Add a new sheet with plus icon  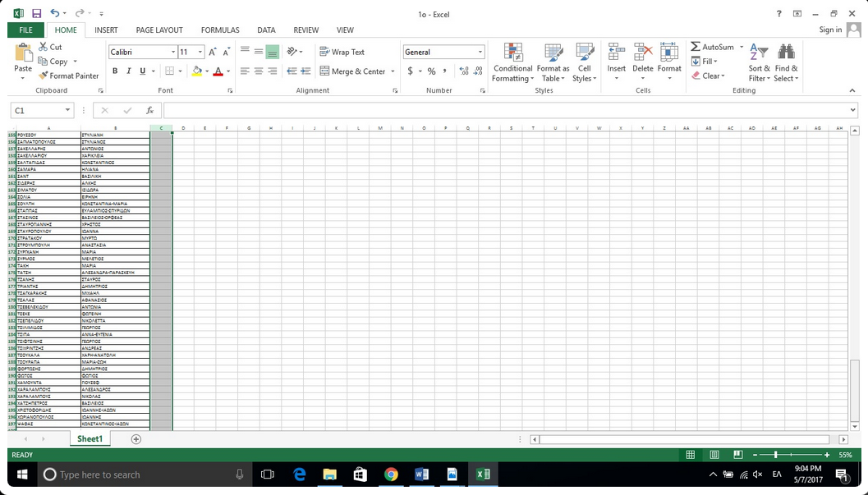click(136, 439)
